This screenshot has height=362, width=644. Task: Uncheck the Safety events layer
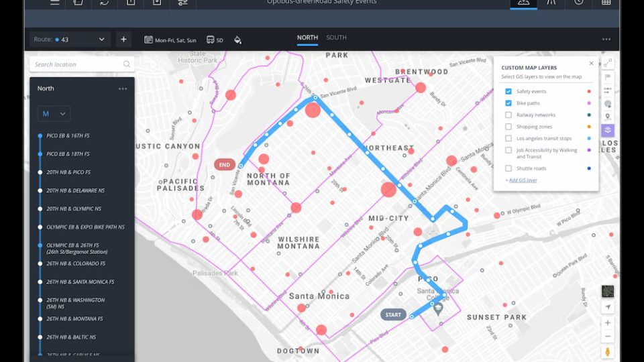coord(508,91)
